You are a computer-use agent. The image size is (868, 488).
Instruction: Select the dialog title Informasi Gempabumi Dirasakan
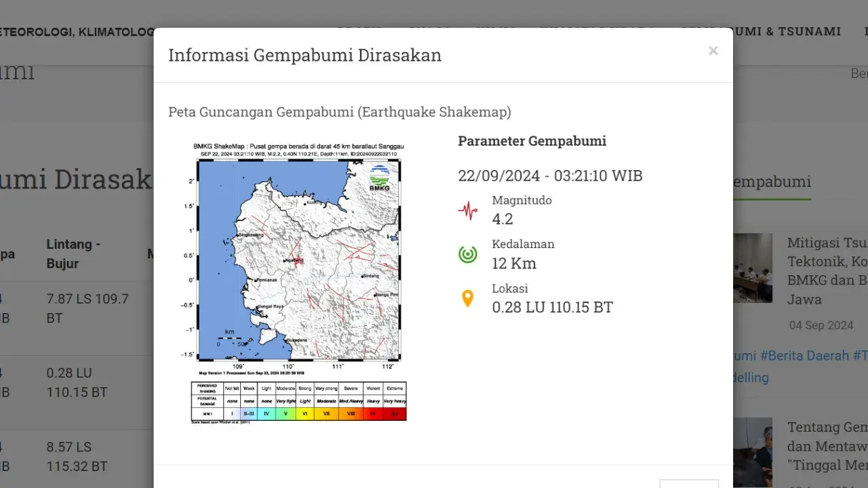coord(304,55)
